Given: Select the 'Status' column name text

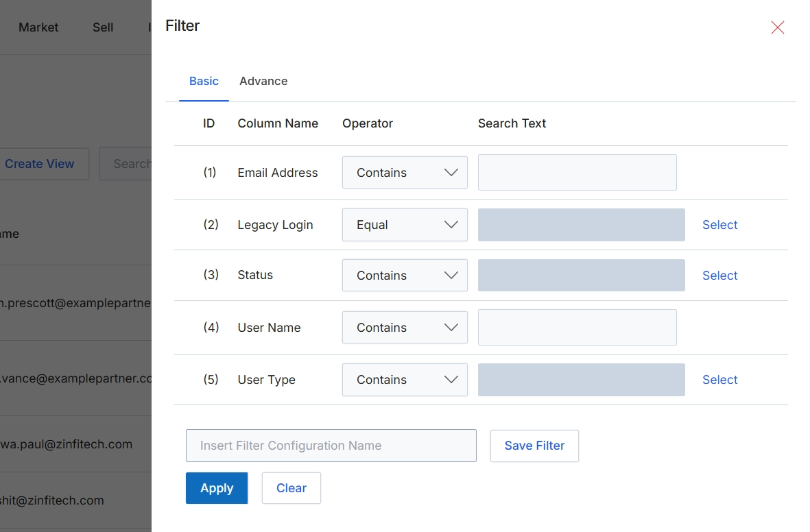Looking at the screenshot, I should [255, 275].
